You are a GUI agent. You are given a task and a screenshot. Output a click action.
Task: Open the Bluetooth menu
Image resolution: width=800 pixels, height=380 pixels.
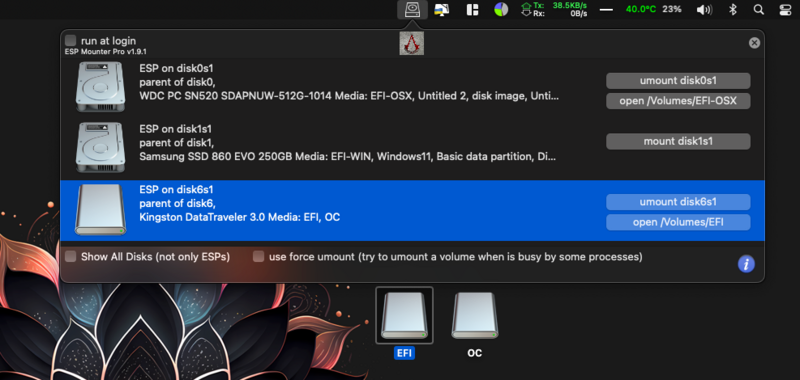733,9
